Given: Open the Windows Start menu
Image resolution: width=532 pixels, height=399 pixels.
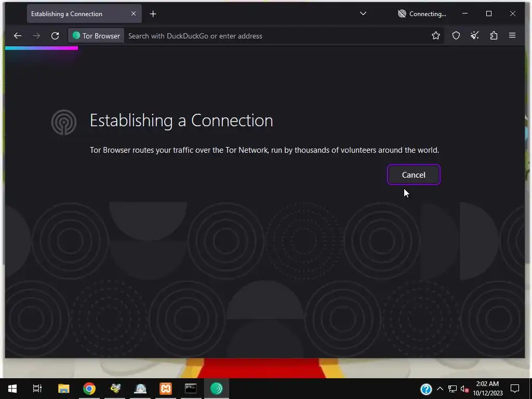Looking at the screenshot, I should pos(12,389).
